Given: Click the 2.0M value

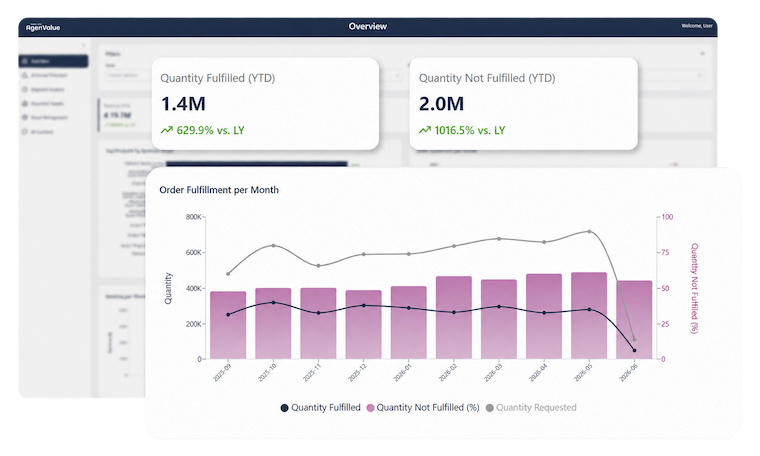Looking at the screenshot, I should pyautogui.click(x=442, y=104).
